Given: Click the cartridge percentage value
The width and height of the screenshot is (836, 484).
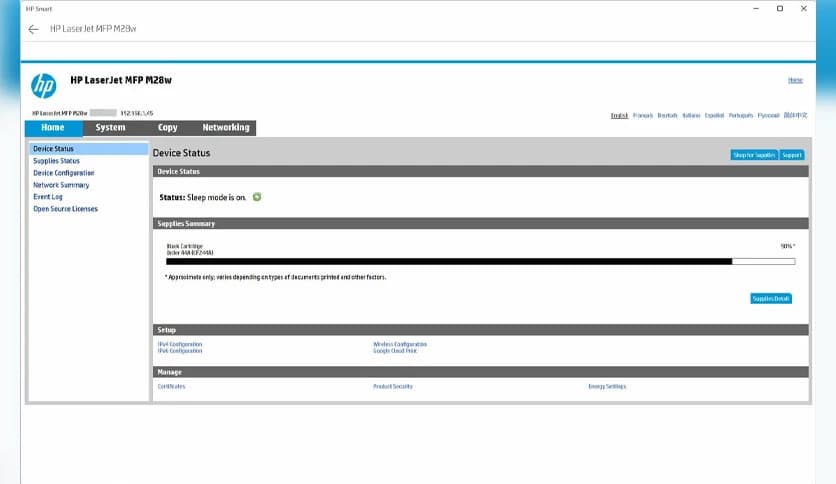Looking at the screenshot, I should pos(787,246).
